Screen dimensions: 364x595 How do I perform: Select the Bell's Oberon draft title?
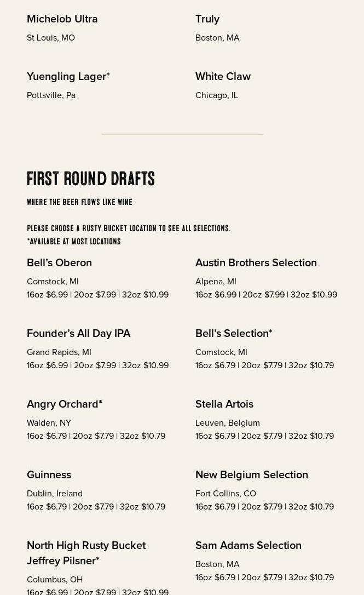click(59, 263)
